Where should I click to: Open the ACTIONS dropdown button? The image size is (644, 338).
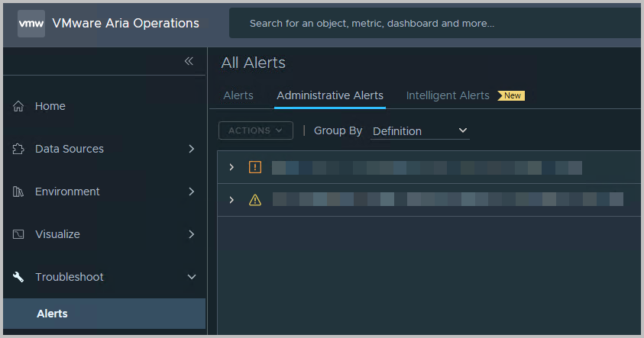coord(256,130)
